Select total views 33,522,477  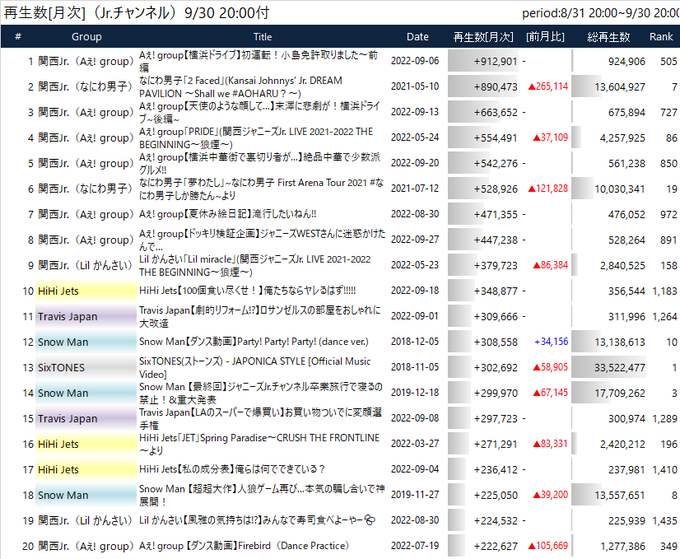(x=620, y=368)
